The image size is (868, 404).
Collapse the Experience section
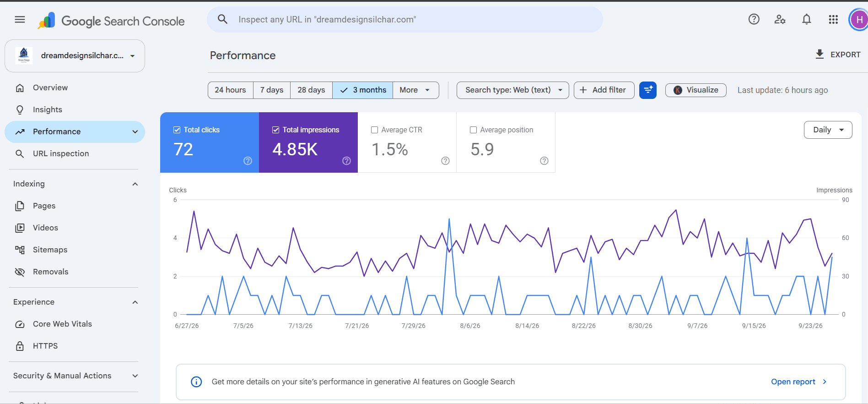click(135, 302)
